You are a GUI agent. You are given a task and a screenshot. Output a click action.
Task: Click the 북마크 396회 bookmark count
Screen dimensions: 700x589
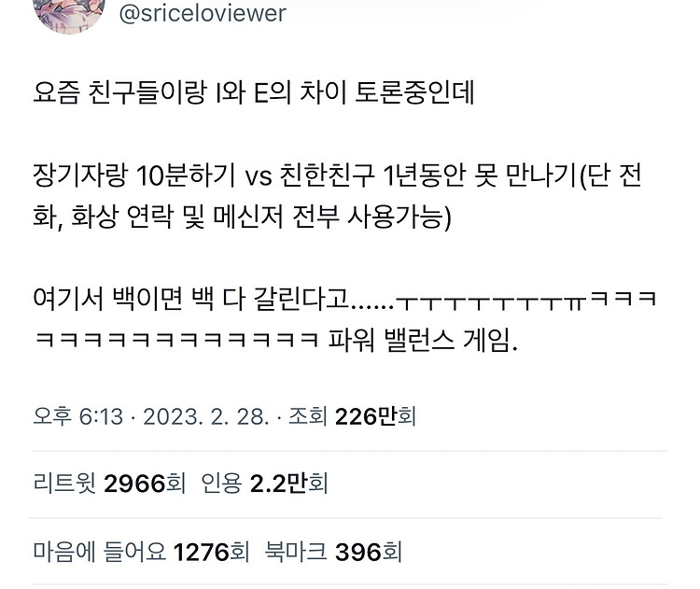point(333,551)
